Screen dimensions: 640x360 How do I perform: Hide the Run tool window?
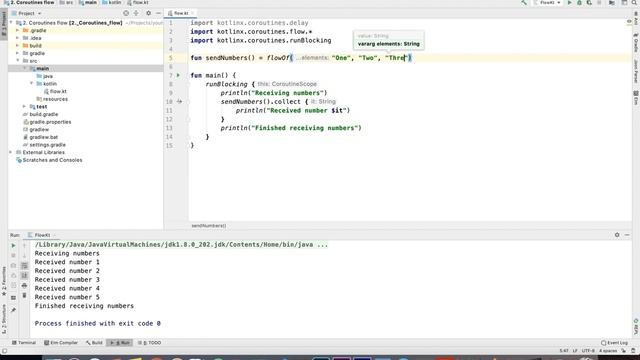pyautogui.click(x=627, y=235)
